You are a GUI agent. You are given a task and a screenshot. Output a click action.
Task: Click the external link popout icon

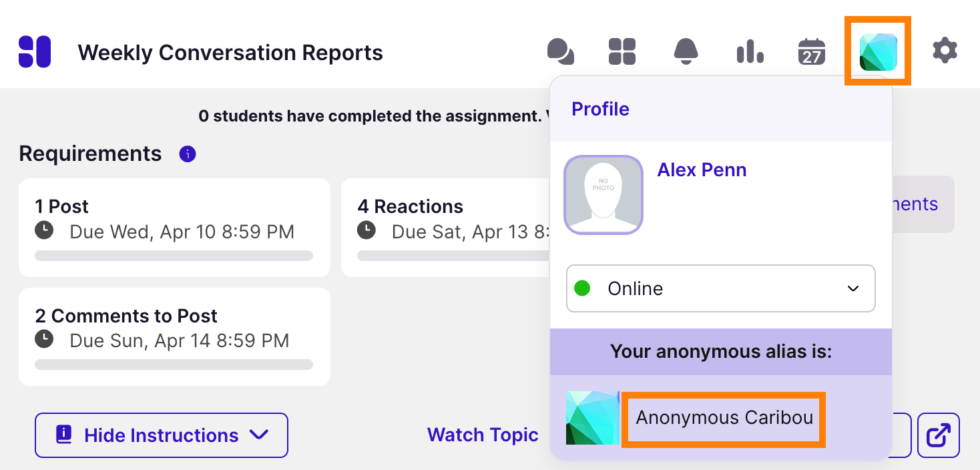click(x=939, y=435)
